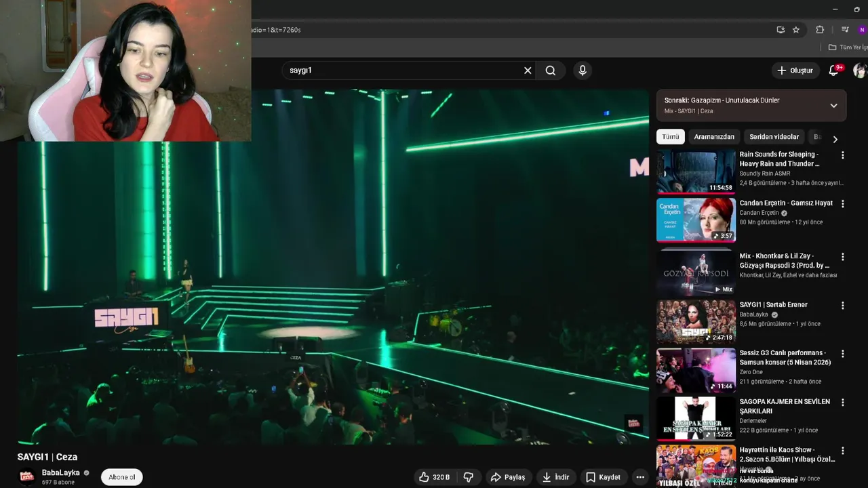Open options for SAYGI1 | Sertab Erener
The width and height of the screenshot is (868, 488).
click(843, 306)
